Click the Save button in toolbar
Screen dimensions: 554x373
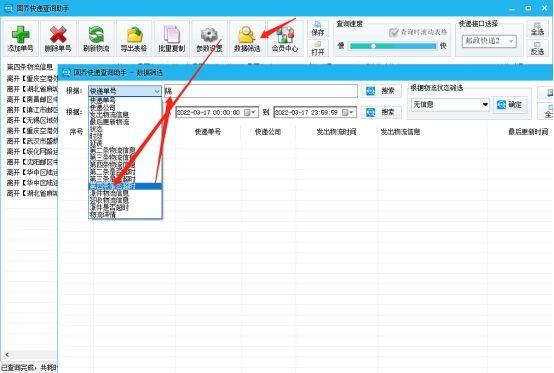tap(318, 28)
